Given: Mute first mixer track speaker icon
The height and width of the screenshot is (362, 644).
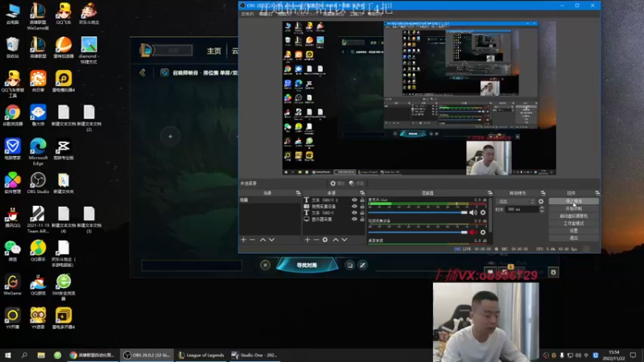Looking at the screenshot, I should pyautogui.click(x=473, y=212).
